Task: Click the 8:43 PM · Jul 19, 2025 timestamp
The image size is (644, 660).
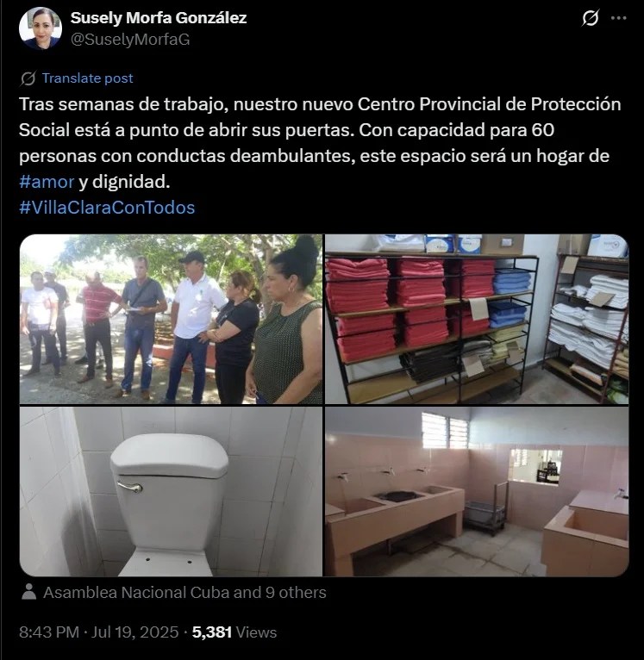Action: tap(99, 632)
